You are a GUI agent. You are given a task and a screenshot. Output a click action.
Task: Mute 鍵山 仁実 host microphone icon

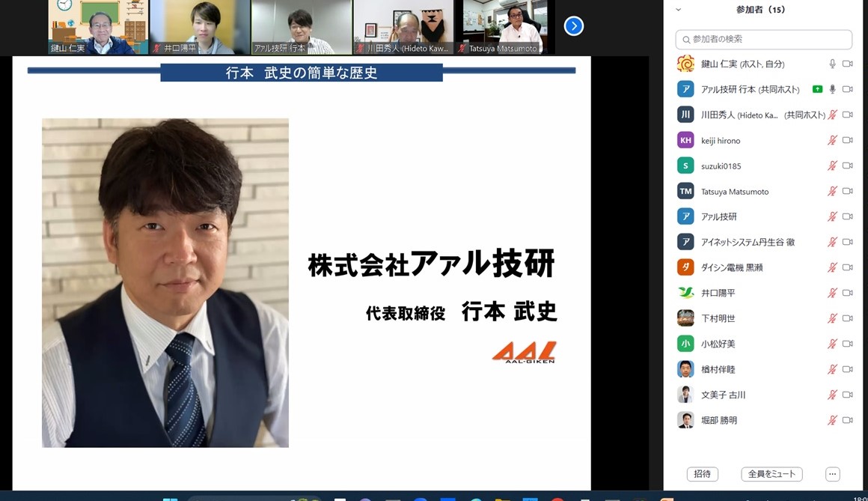point(832,64)
